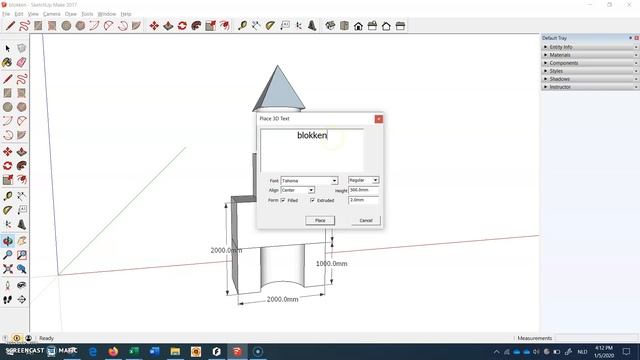
Task: Open the Window menu
Action: (x=107, y=14)
